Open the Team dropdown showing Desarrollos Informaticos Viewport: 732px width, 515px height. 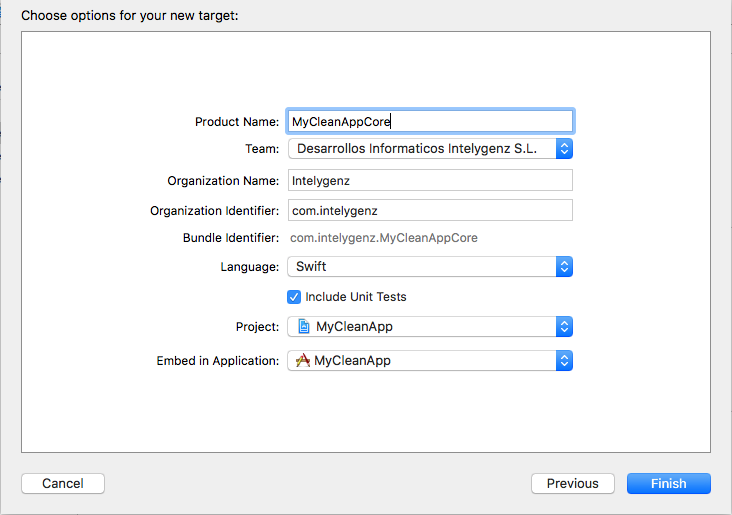[422, 149]
